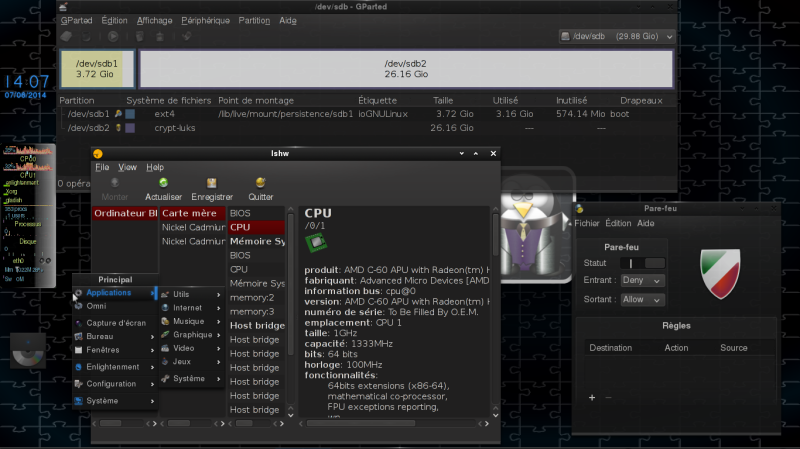Click the add rule plus icon in Pare-feu
Screen dimensions: 800x449
click(591, 397)
